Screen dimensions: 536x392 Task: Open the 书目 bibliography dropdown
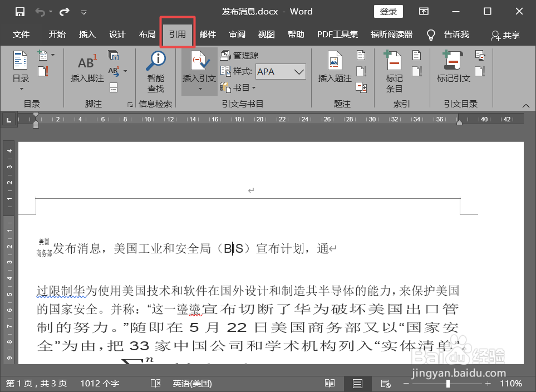pos(238,87)
